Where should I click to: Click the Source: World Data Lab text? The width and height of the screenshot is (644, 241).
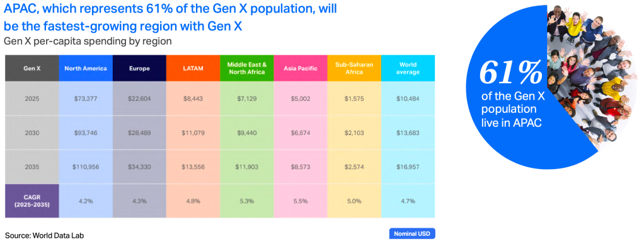[x=41, y=236]
